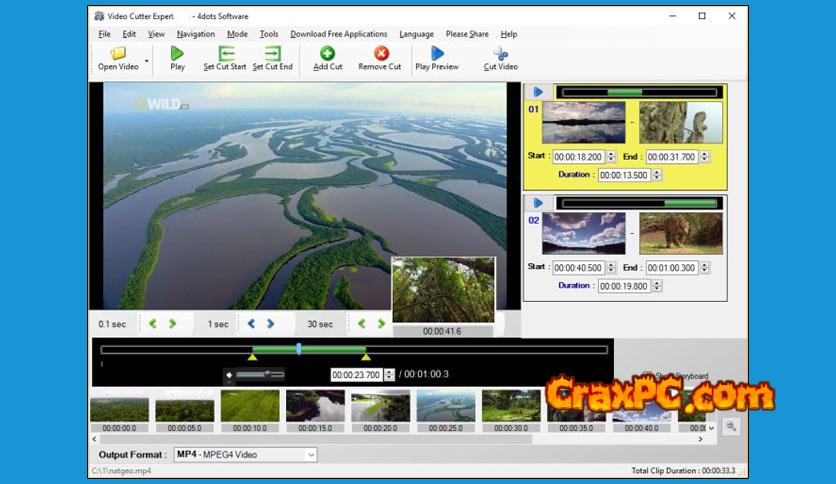Open the Language menu

416,34
